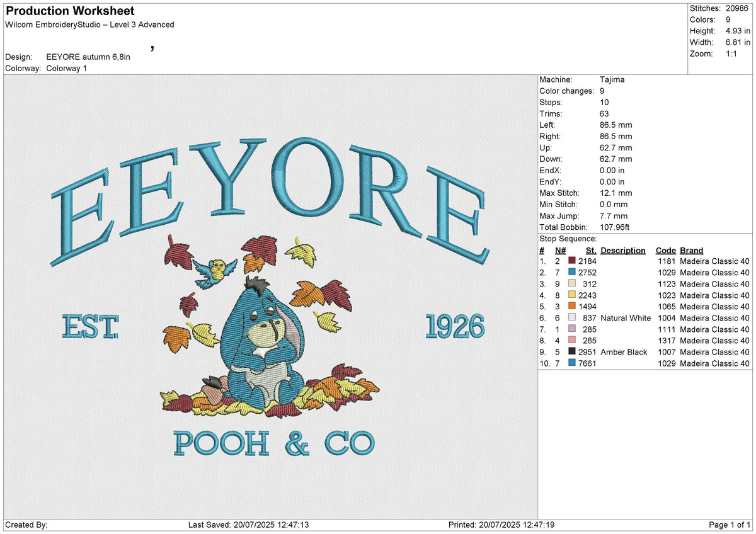Click the max jump value '7.7 mm'
The width and height of the screenshot is (756, 534).
pos(614,216)
